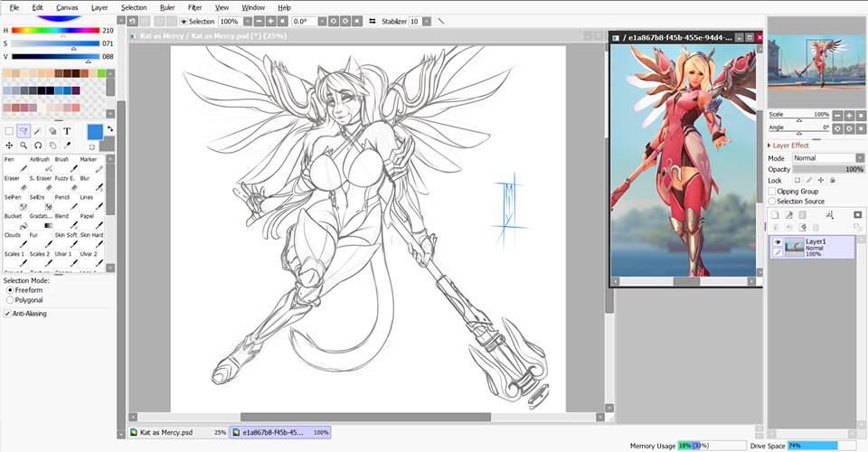Screen dimensions: 868x452
Task: Hide Layer1 using the eye icon
Action: coord(776,243)
